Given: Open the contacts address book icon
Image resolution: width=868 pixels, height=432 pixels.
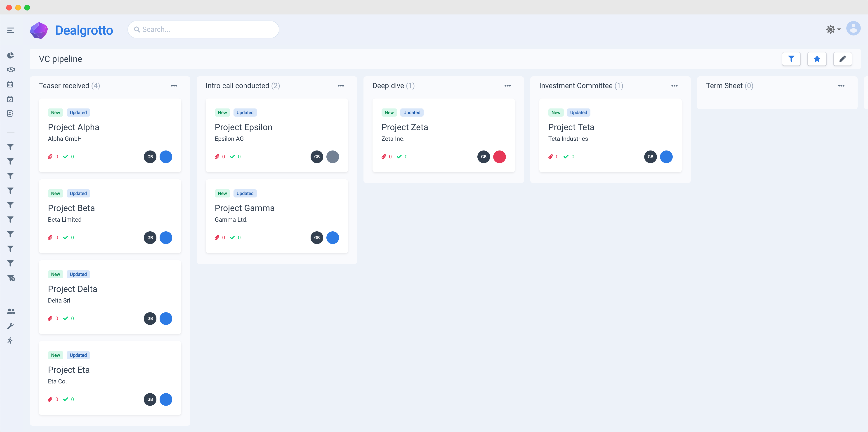Looking at the screenshot, I should (10, 113).
